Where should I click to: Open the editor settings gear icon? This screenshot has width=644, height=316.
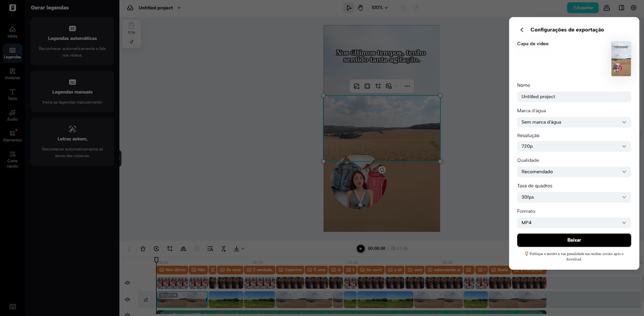coord(633,8)
